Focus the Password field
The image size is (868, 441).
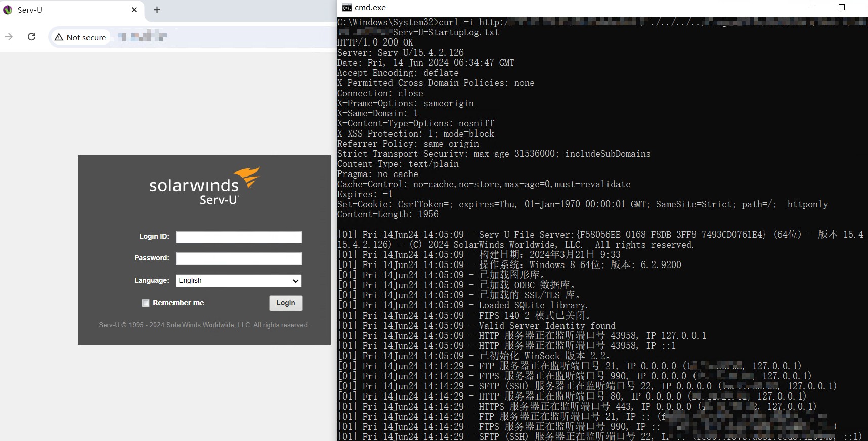[x=239, y=259]
